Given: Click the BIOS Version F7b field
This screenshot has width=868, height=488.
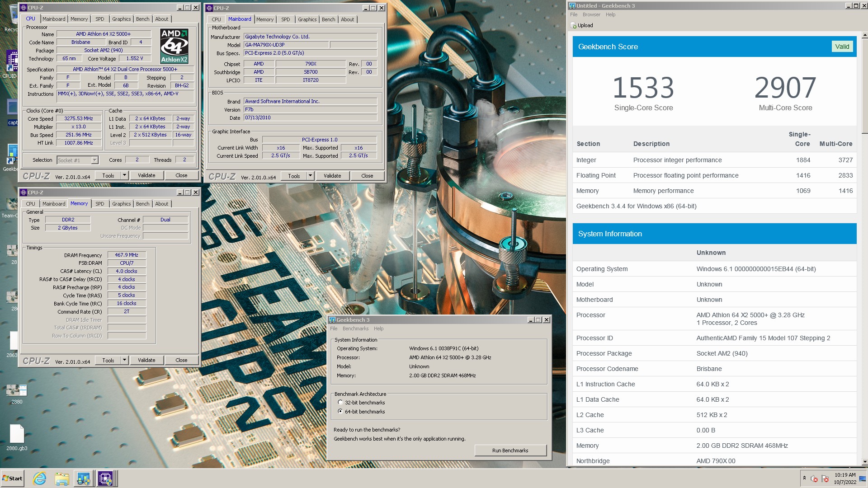Looking at the screenshot, I should tap(310, 110).
